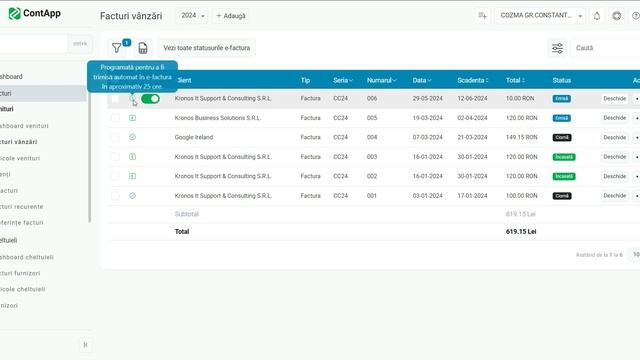
Task: Check the box for invoice 001
Action: (115, 196)
